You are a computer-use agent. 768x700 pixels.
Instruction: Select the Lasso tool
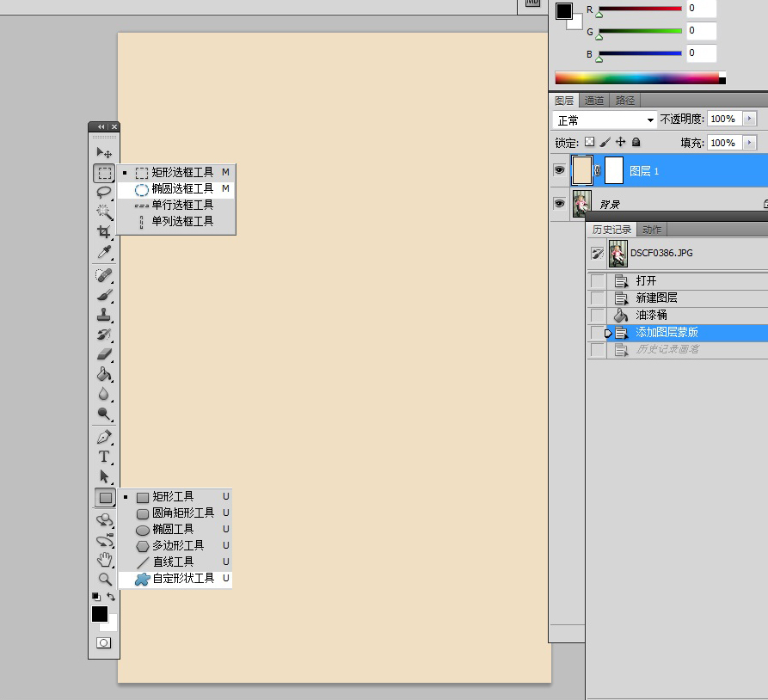104,193
